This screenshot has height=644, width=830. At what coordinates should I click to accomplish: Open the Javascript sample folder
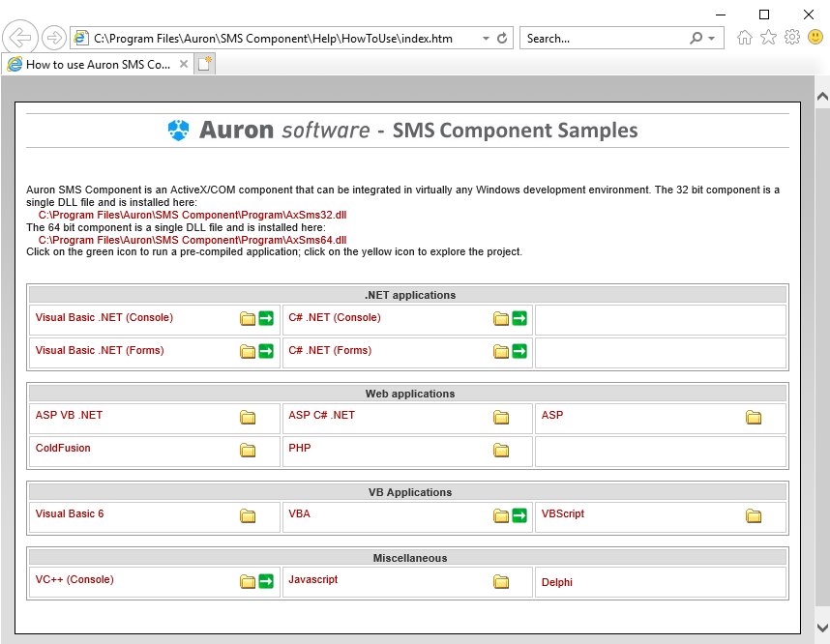pyautogui.click(x=501, y=582)
